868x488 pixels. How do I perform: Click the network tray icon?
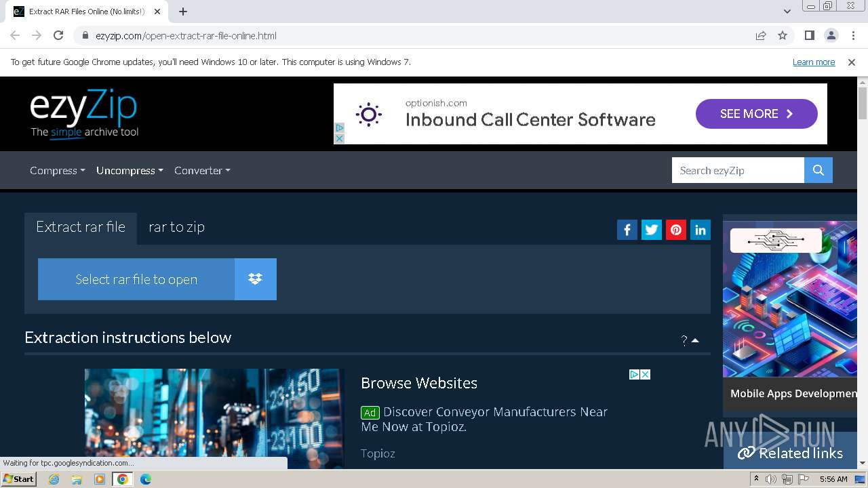point(787,479)
